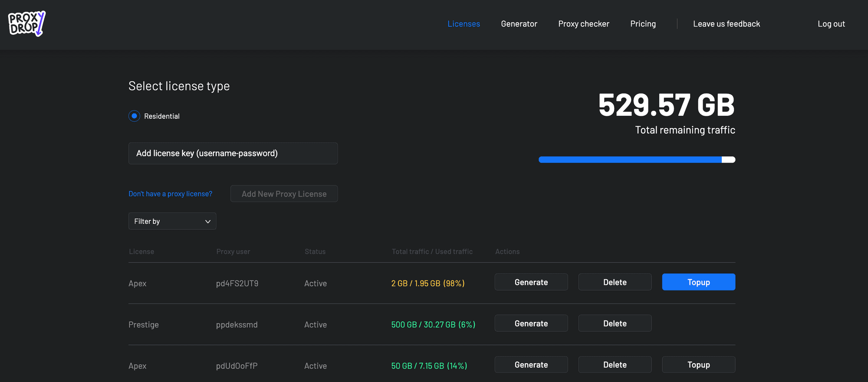Viewport: 868px width, 382px height.
Task: Click the Status column header
Action: (x=315, y=251)
